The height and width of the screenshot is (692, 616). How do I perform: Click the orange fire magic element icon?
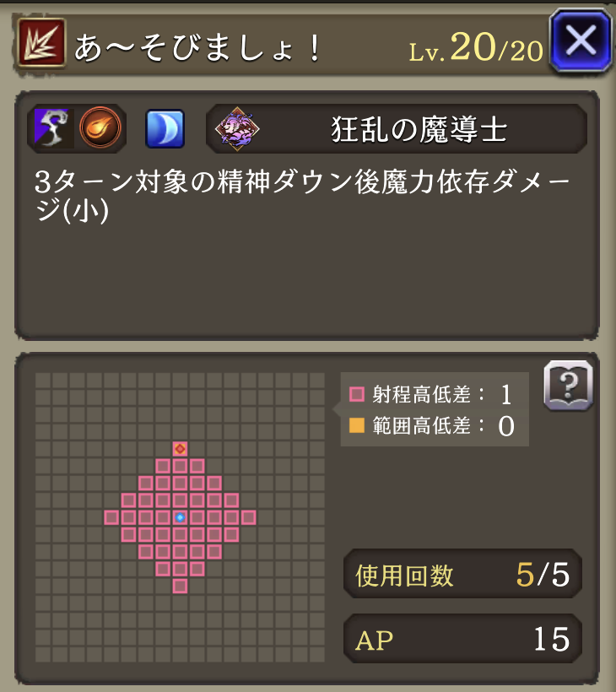100,128
